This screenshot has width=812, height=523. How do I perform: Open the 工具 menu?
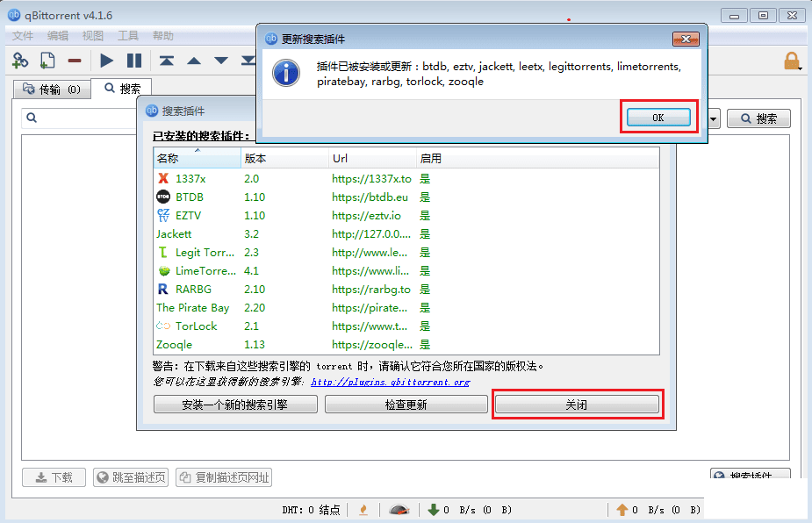128,36
